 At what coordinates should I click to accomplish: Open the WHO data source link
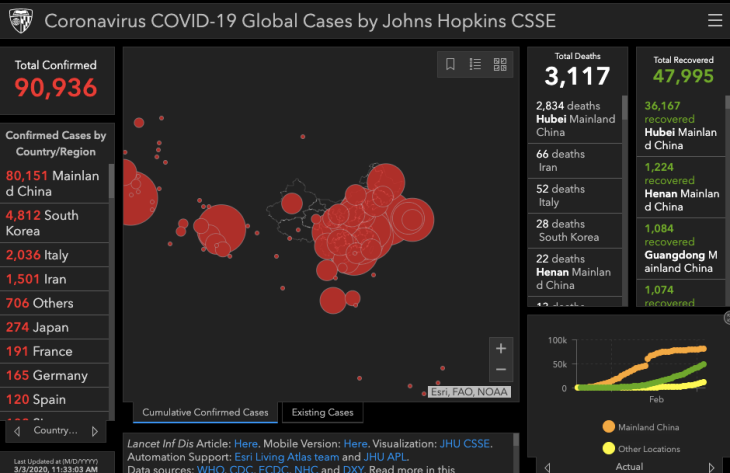click(x=210, y=469)
